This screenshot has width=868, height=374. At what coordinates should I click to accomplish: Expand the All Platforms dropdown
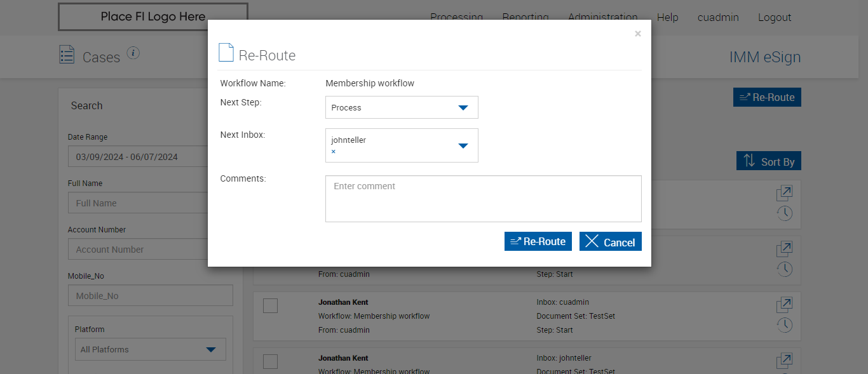pos(211,350)
